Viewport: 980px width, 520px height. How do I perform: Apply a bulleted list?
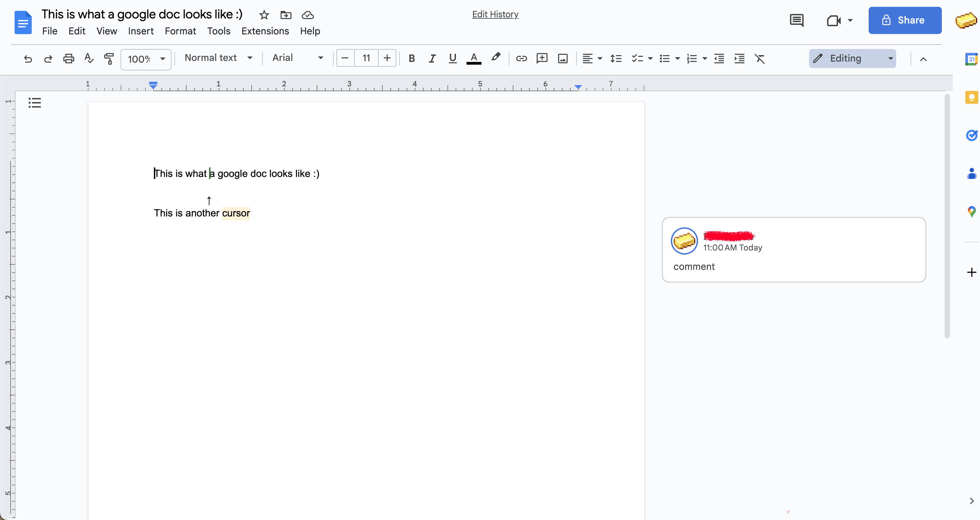coord(664,59)
